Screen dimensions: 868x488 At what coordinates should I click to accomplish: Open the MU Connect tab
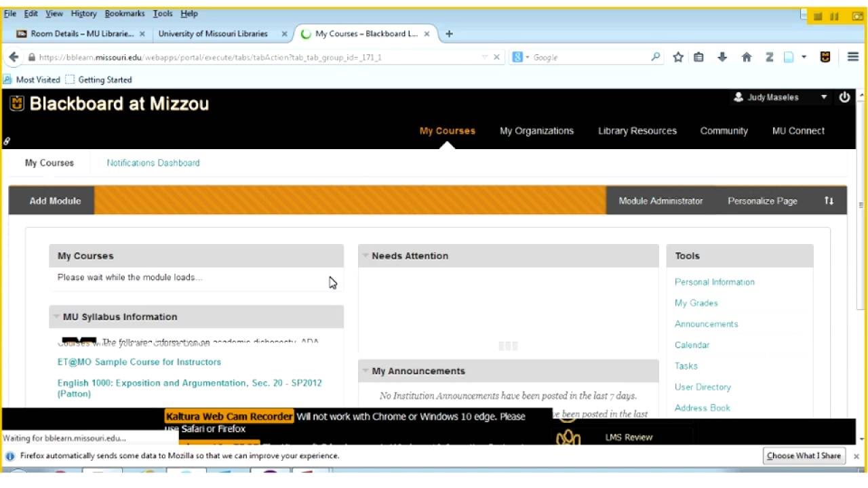[x=798, y=131]
